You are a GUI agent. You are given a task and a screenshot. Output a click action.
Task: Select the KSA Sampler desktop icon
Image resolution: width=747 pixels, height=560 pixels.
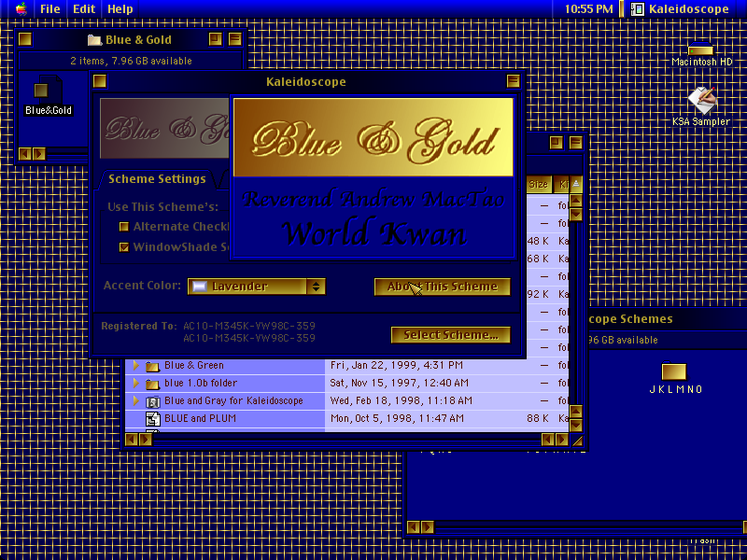point(701,100)
